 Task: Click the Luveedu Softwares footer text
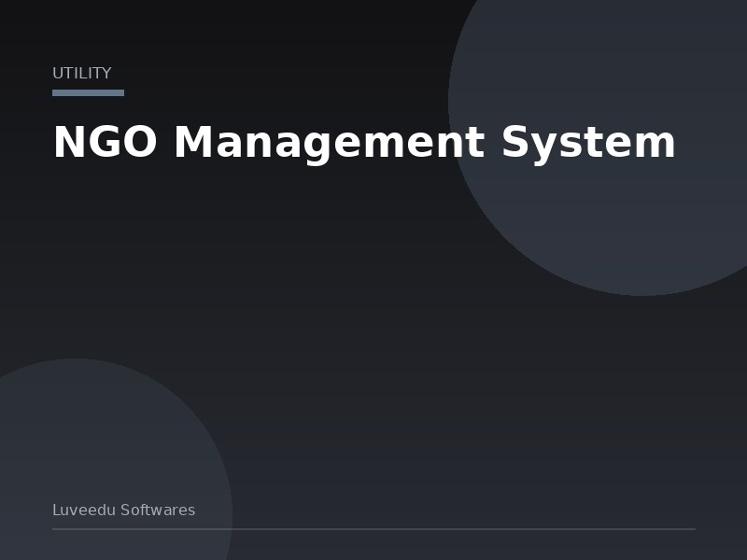point(124,510)
